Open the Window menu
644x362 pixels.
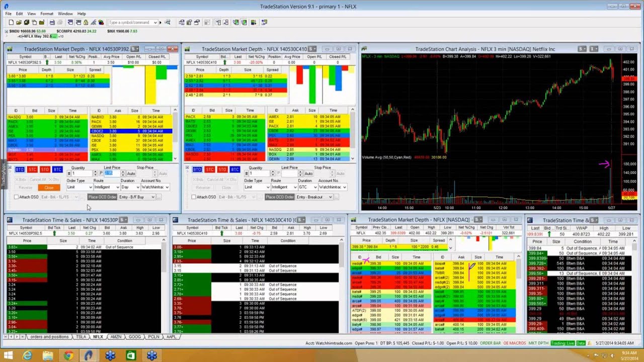click(x=65, y=14)
